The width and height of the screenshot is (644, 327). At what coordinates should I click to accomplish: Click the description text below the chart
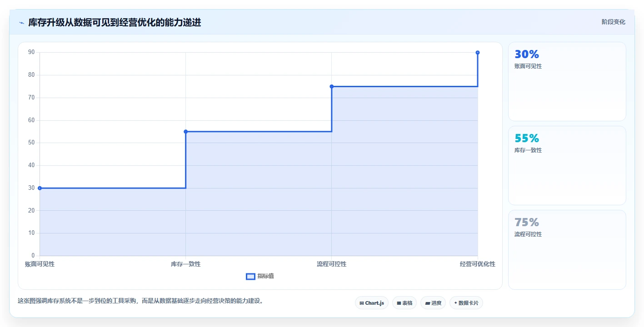click(x=140, y=301)
